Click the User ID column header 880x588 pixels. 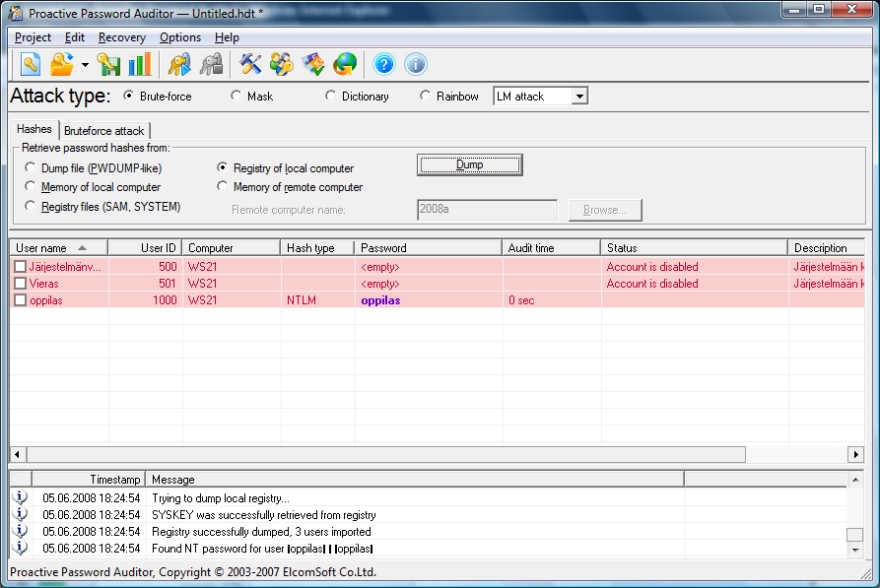145,248
